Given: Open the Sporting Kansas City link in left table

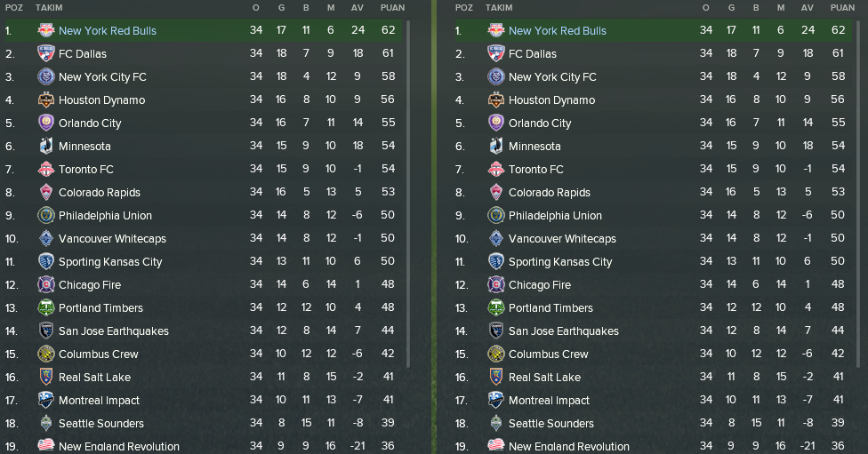Looking at the screenshot, I should click(110, 262).
